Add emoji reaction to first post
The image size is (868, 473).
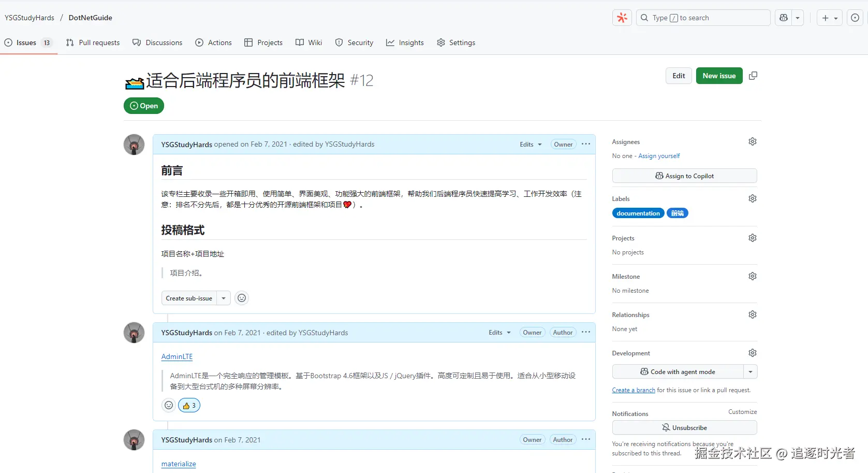[242, 298]
